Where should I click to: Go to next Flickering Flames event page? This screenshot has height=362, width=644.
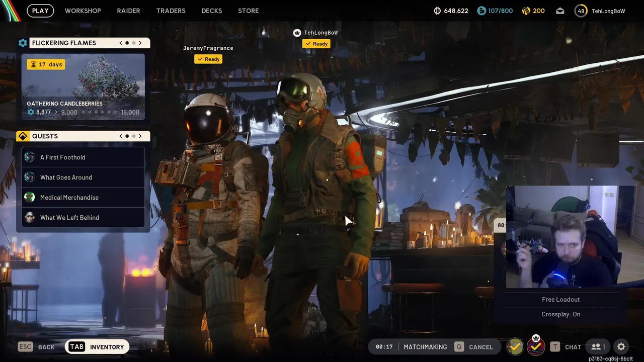coord(140,43)
